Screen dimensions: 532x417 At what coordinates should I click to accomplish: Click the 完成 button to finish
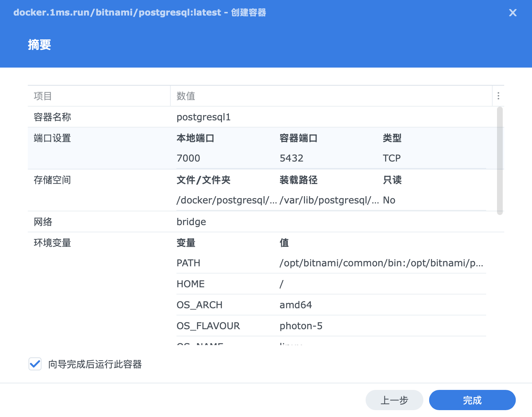(472, 400)
